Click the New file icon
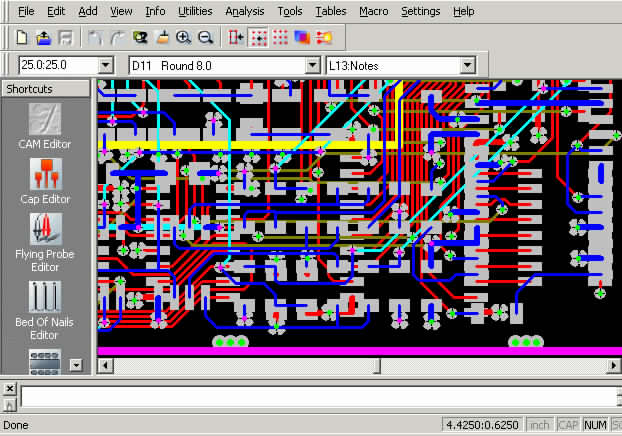The image size is (622, 436). pyautogui.click(x=22, y=37)
